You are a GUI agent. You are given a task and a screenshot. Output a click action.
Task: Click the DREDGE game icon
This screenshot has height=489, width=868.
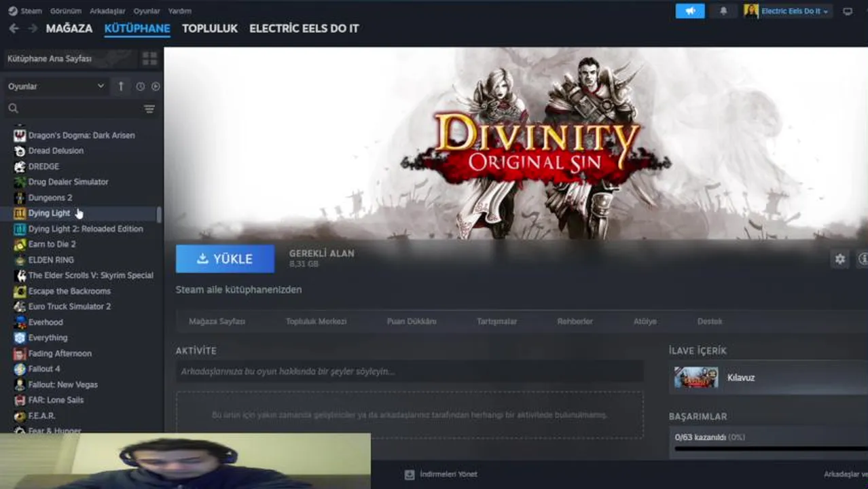coord(20,166)
